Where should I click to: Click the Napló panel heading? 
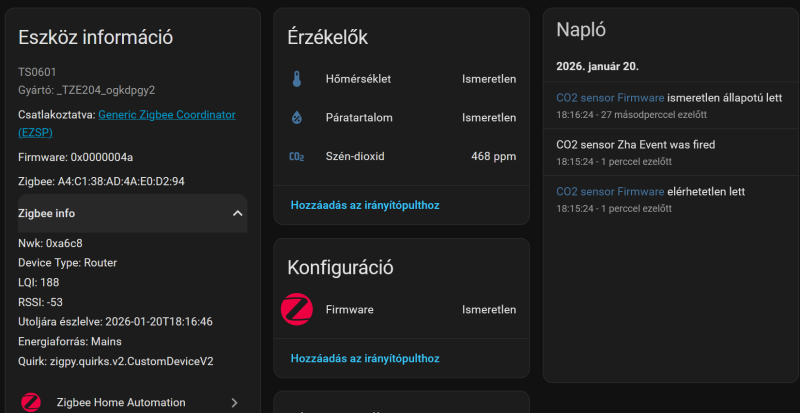click(581, 31)
